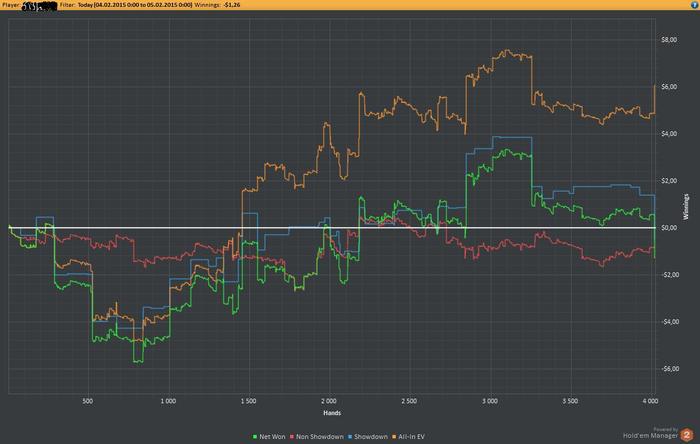Click the -$2,00 axis label
700x444 pixels.
(669, 275)
